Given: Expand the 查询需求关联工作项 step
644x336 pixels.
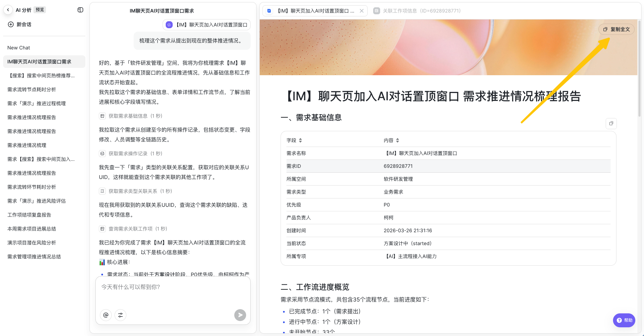Looking at the screenshot, I should pos(133,229).
